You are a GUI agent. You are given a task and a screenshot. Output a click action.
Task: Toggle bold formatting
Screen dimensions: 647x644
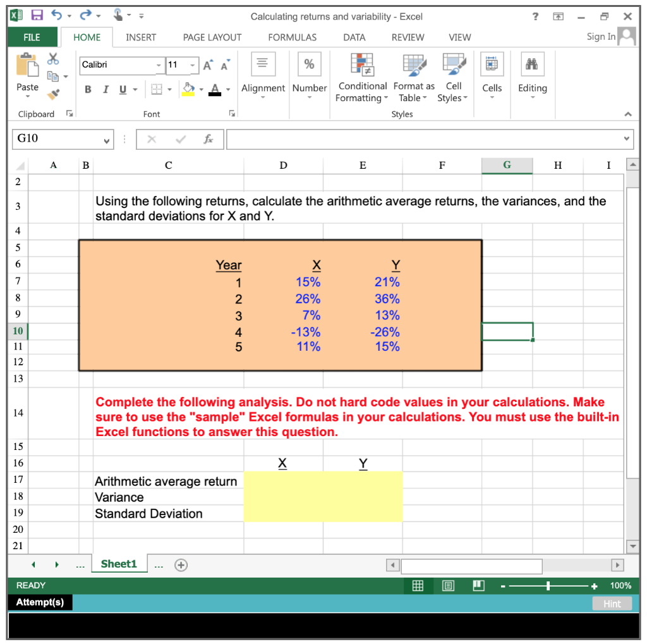coord(87,90)
